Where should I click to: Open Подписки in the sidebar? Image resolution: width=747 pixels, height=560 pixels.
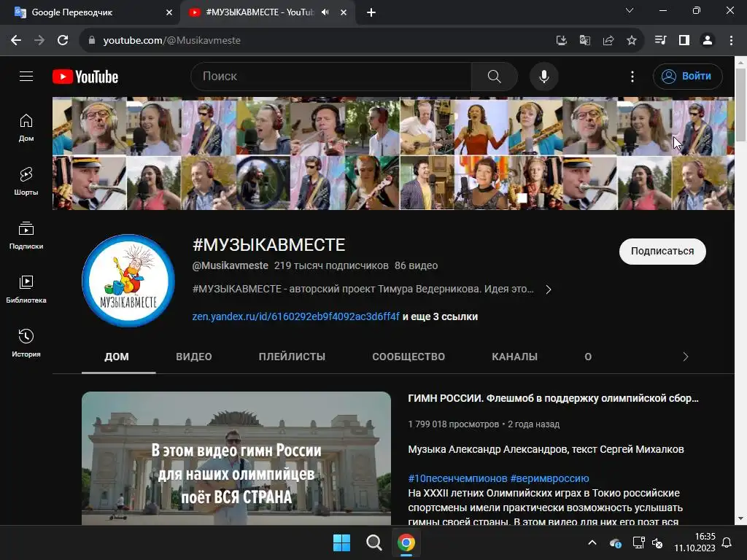coord(26,236)
